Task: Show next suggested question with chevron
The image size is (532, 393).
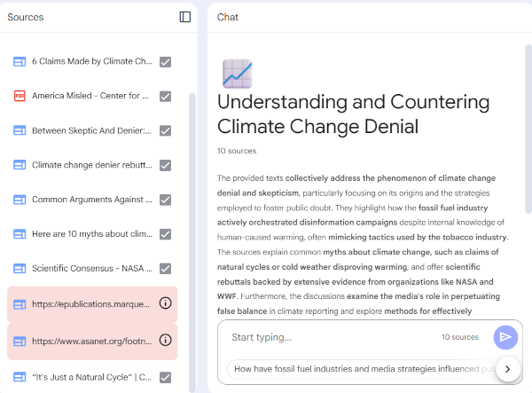Action: (x=508, y=369)
